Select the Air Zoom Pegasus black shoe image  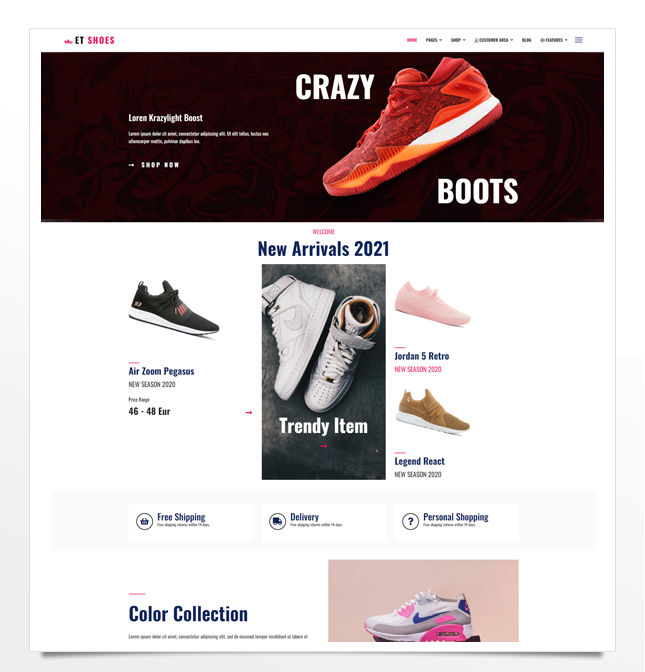click(x=174, y=308)
